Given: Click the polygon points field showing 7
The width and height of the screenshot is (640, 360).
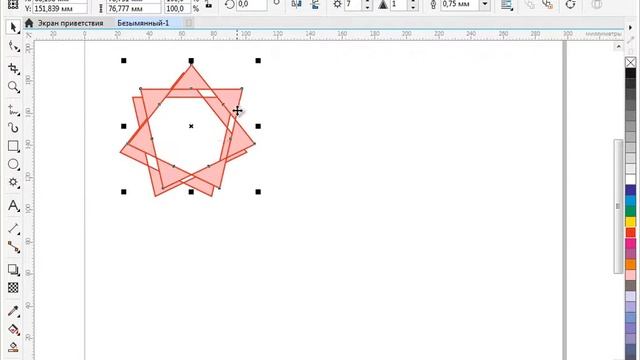Looking at the screenshot, I should pos(353,4).
